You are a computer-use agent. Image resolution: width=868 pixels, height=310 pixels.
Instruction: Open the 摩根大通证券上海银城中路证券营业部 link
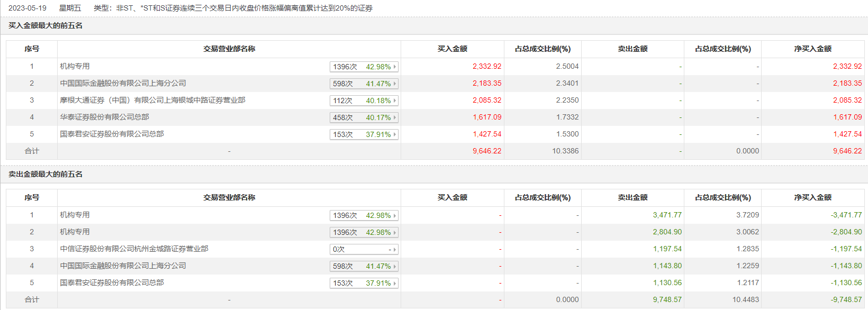[152, 100]
